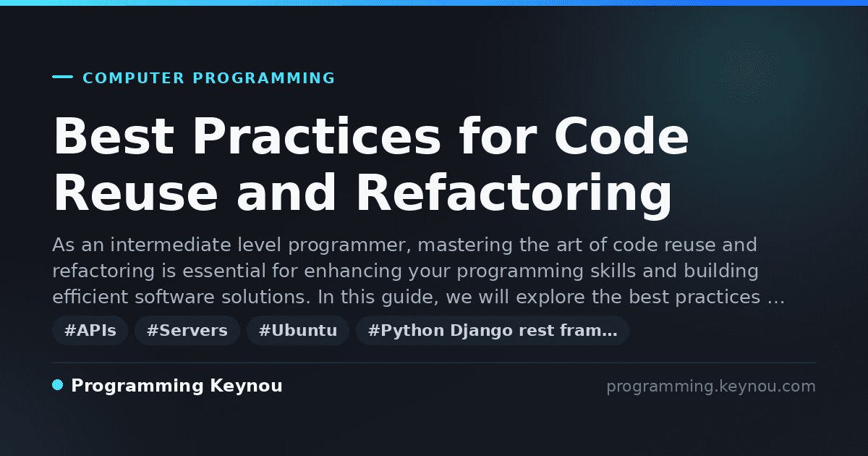Click the Programming Keynou author name
The image size is (868, 456).
coord(177,387)
